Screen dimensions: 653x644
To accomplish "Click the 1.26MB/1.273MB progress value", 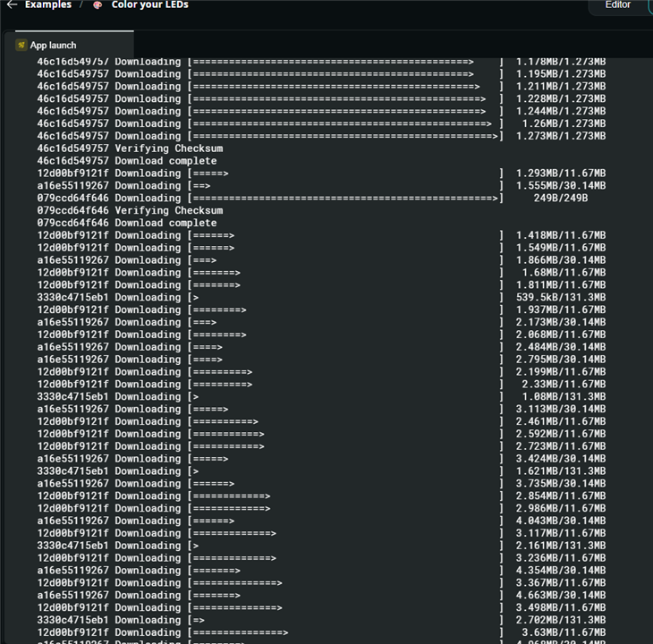I will (x=564, y=123).
